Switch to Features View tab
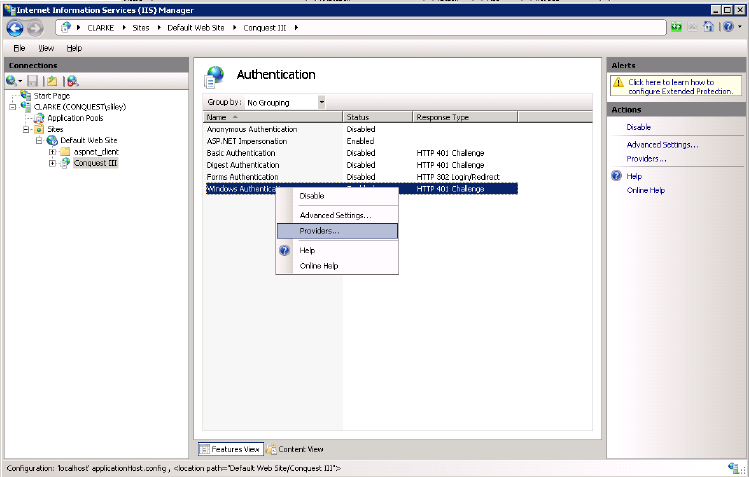The image size is (749, 477). click(x=231, y=449)
